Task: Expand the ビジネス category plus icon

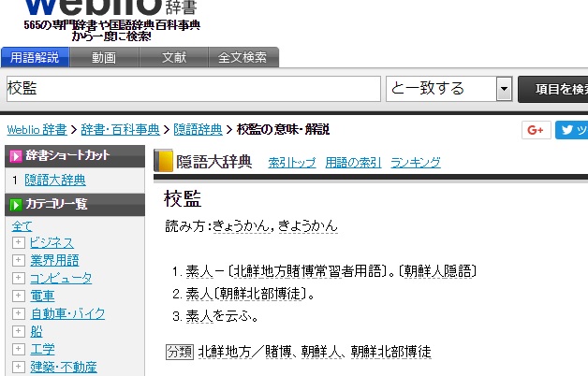Action: (x=18, y=243)
